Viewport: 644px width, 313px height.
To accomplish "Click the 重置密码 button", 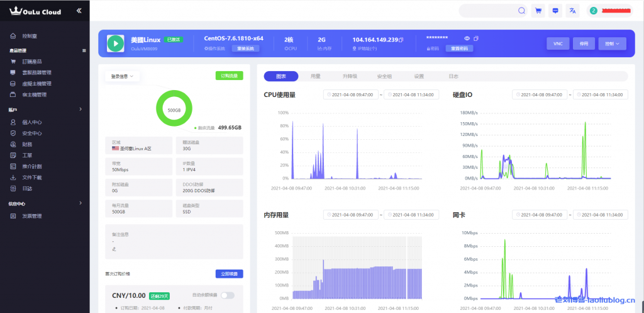I will (x=460, y=48).
